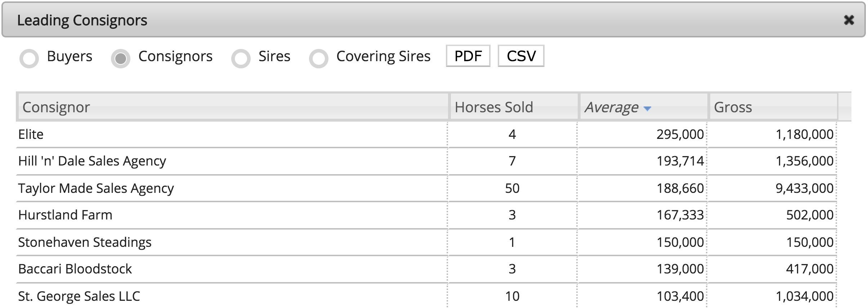The image size is (868, 308).
Task: Select the Covering Sires radio button
Action: coord(319,58)
